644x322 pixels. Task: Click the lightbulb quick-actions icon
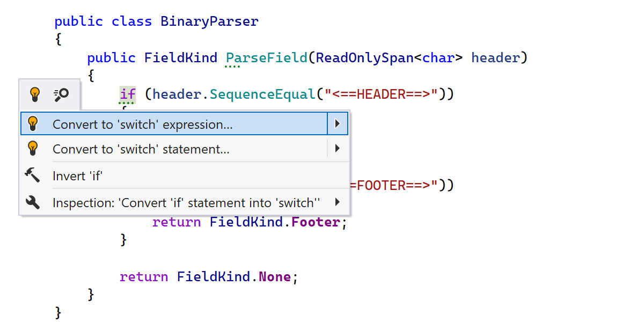point(35,94)
